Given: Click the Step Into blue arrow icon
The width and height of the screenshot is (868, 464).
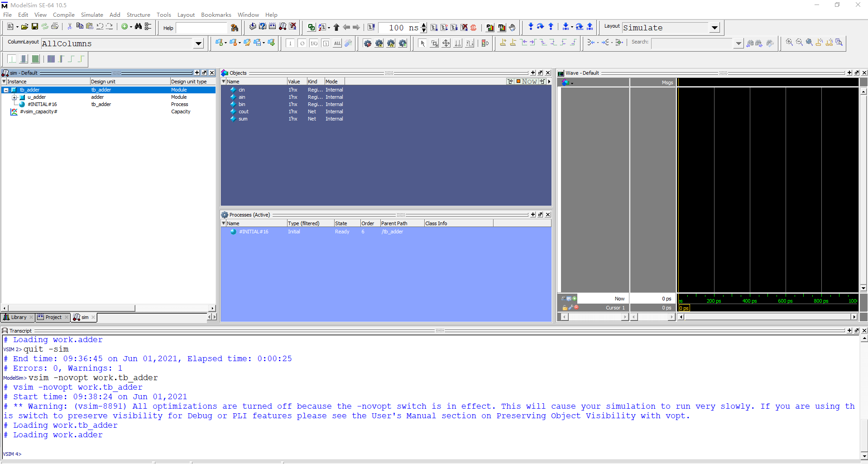Looking at the screenshot, I should [531, 27].
